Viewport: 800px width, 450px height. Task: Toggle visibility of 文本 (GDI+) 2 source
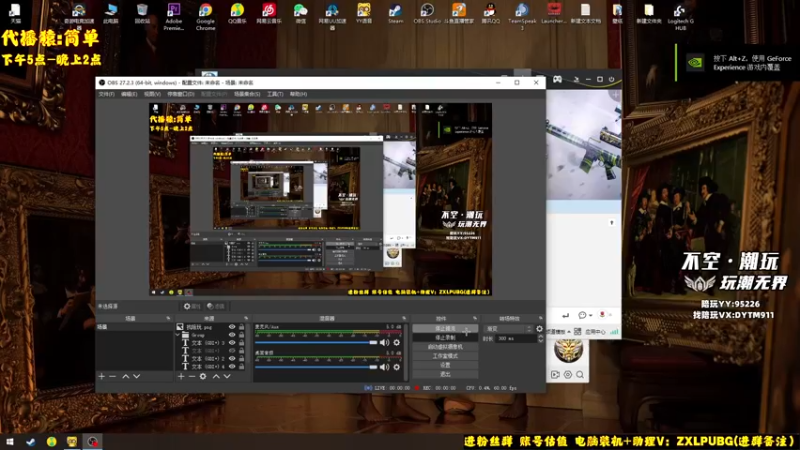[x=232, y=359]
